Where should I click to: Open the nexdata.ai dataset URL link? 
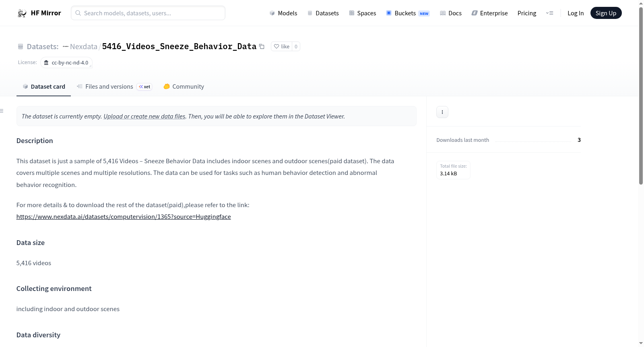tap(124, 217)
